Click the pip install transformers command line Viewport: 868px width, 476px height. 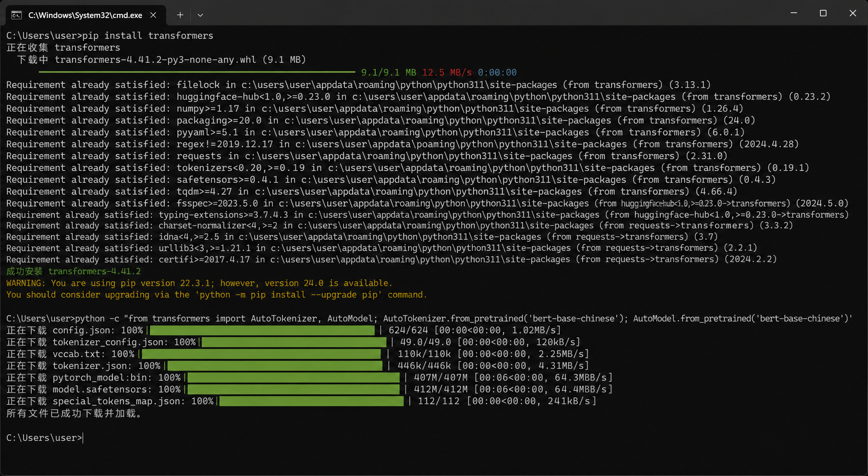(110, 35)
